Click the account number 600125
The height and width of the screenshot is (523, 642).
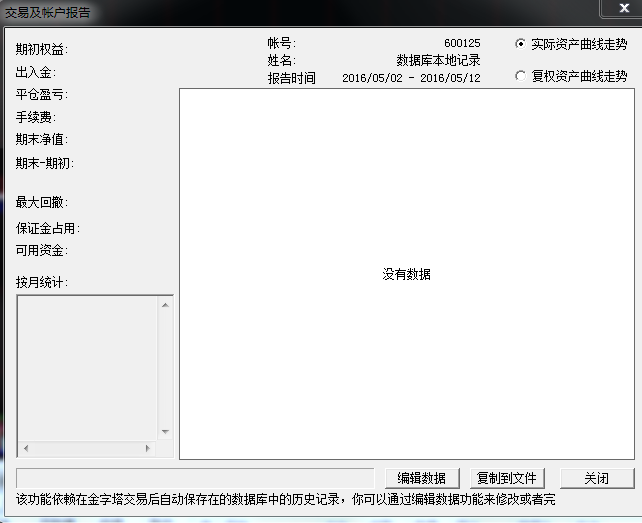tap(462, 43)
